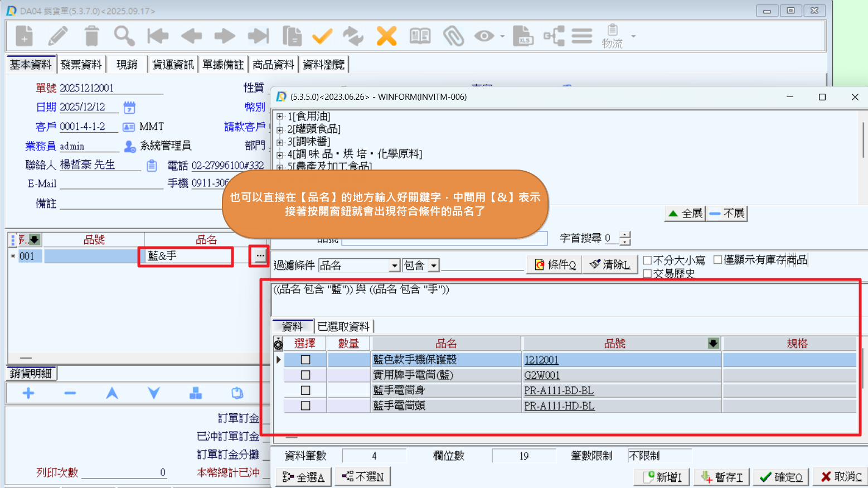868x488 pixels.
Task: Enable the 交易歷史 checkbox
Action: tap(647, 273)
